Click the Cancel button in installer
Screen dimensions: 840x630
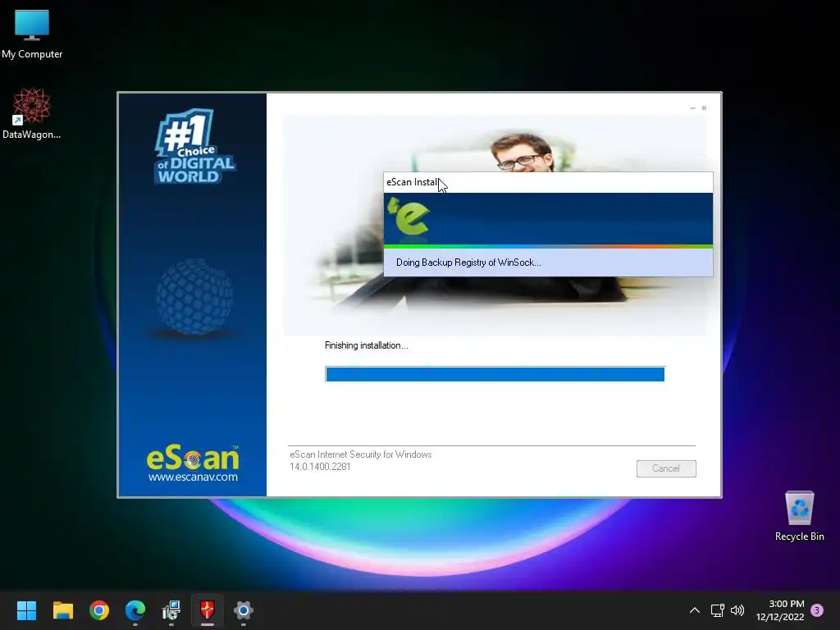666,468
